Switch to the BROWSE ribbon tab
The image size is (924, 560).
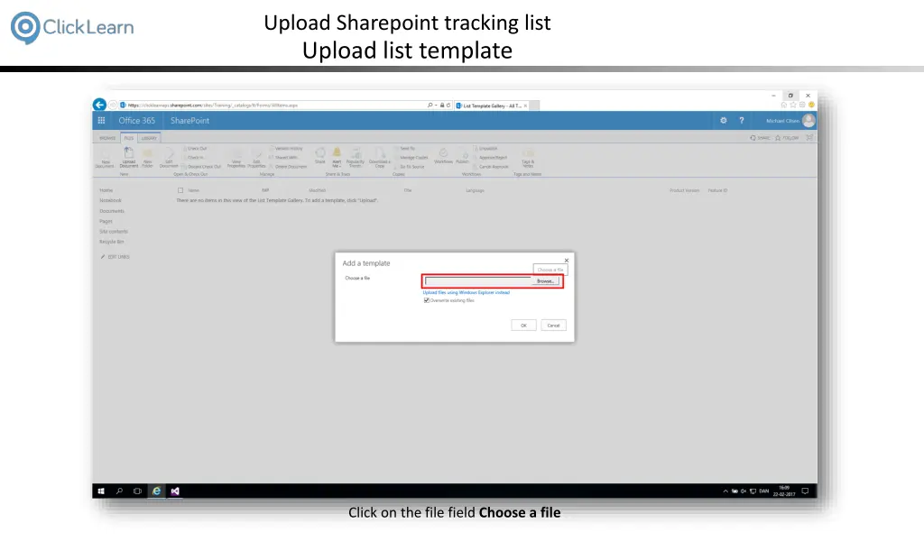tap(107, 138)
